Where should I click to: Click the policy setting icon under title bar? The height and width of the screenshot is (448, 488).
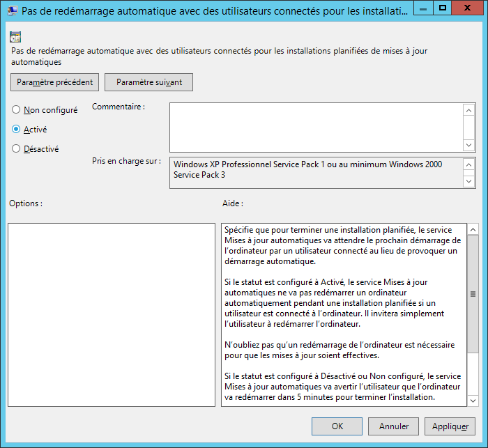15,37
